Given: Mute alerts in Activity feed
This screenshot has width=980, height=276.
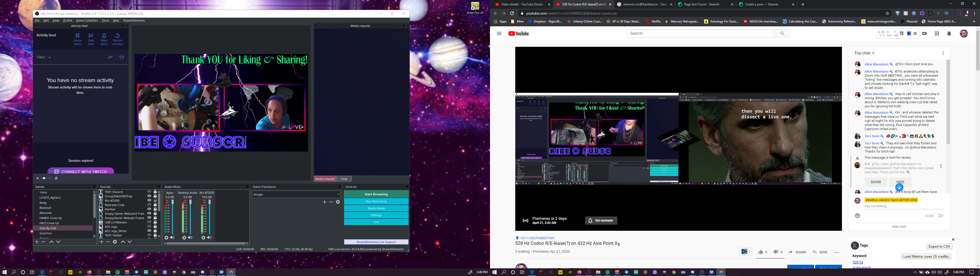Looking at the screenshot, I should (104, 39).
